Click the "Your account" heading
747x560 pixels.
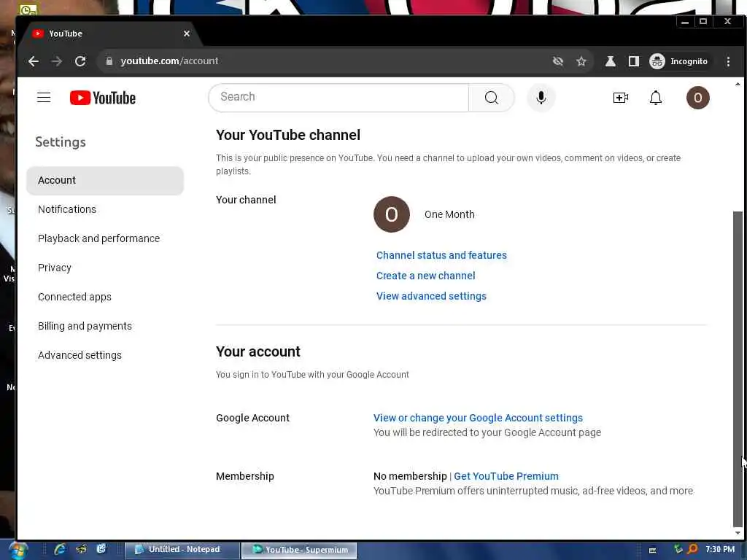click(x=258, y=352)
